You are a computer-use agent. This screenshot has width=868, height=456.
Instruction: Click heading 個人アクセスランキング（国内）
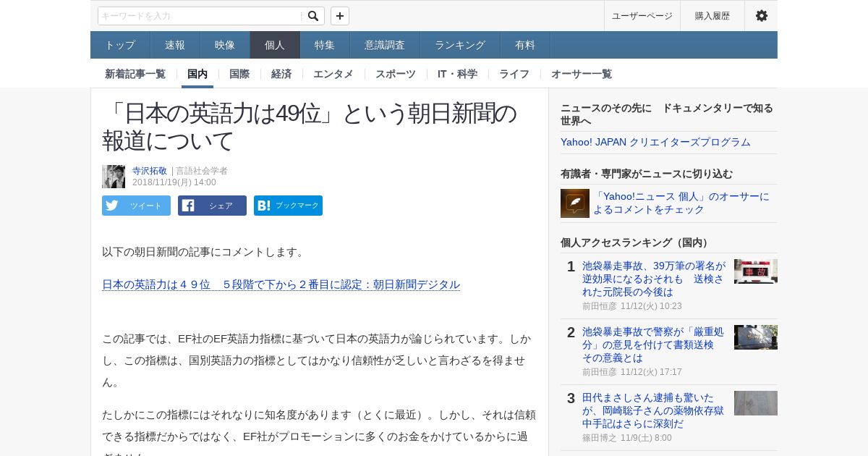pyautogui.click(x=637, y=242)
